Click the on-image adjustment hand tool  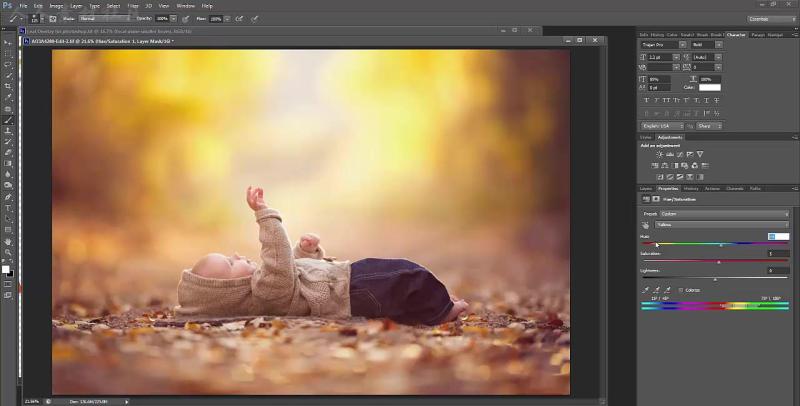(645, 225)
